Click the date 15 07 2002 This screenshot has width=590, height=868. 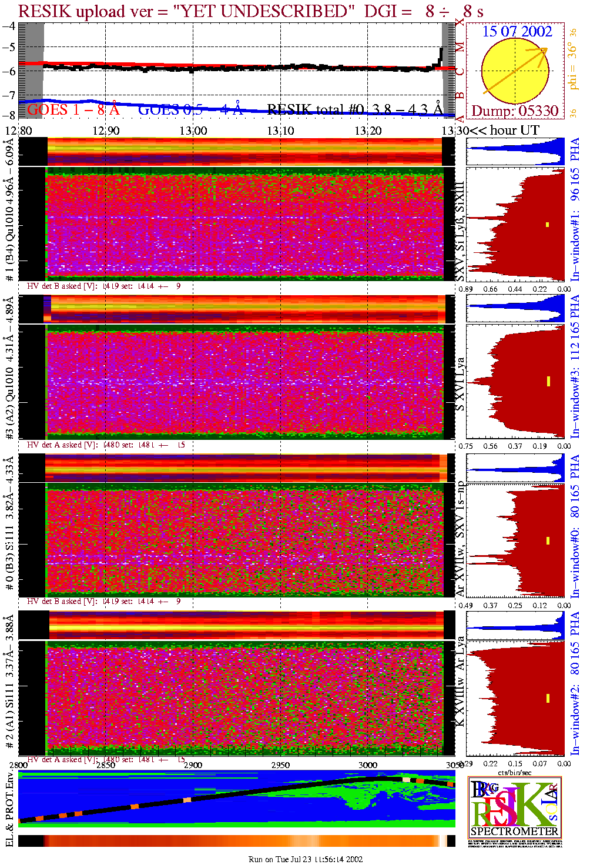[x=517, y=32]
